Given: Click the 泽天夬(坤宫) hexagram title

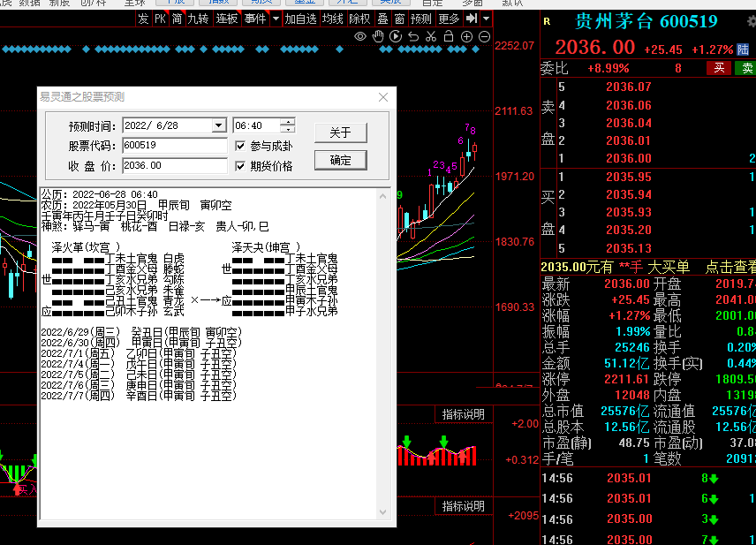Looking at the screenshot, I should [266, 248].
